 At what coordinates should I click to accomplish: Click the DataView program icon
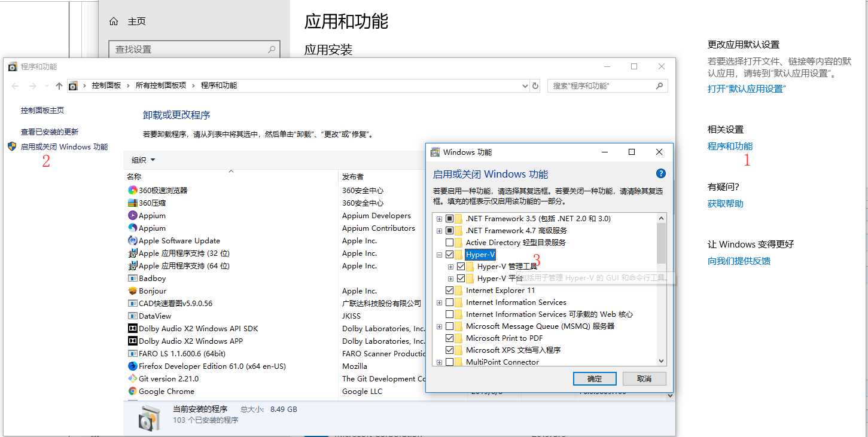pyautogui.click(x=133, y=316)
